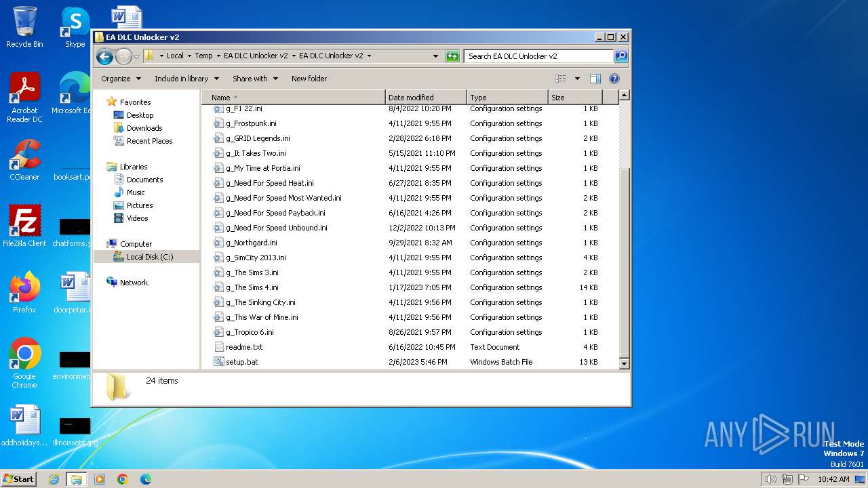The width and height of the screenshot is (868, 488).
Task: Sort by Size column header
Action: coord(575,98)
